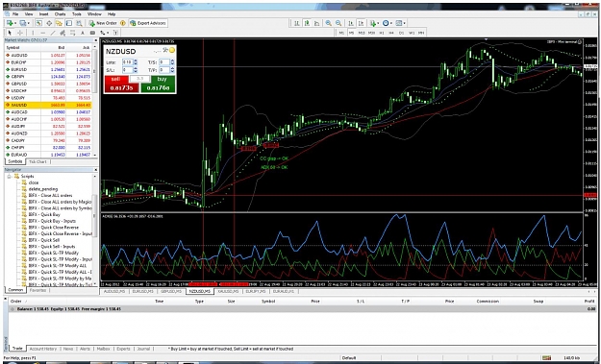Select the highlighted XAUUSD row
The image size is (601, 364).
coord(48,105)
